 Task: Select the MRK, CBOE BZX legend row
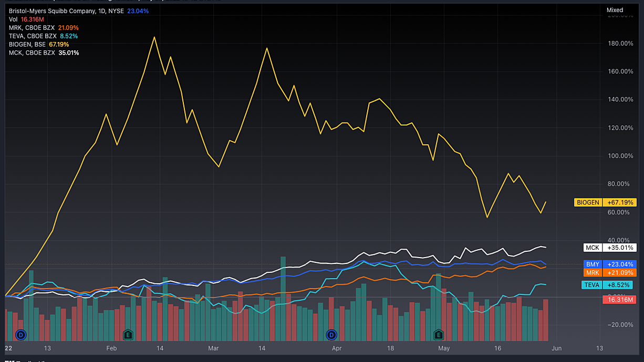[44, 27]
